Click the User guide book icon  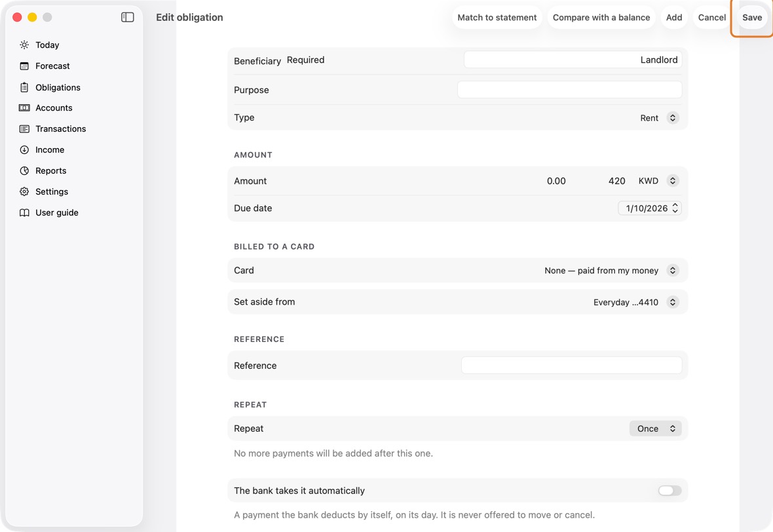(x=24, y=212)
